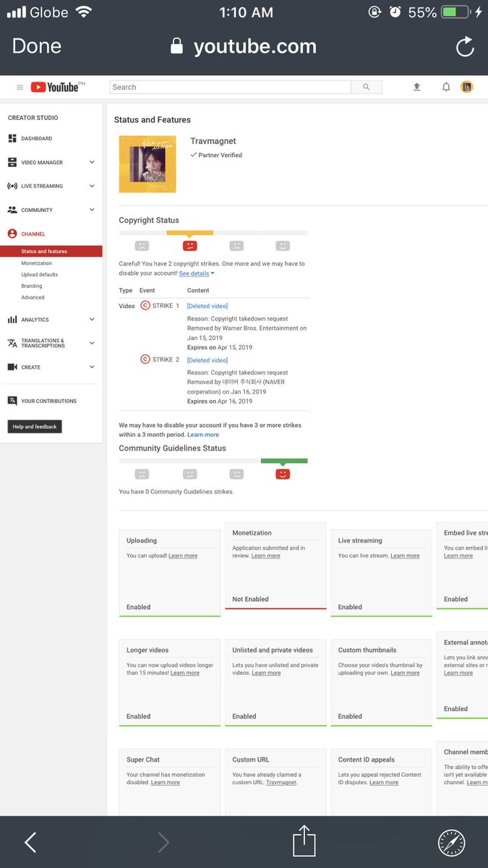Click the red copyright strike face icon
Viewport: 488px width, 868px height.
pyautogui.click(x=189, y=246)
